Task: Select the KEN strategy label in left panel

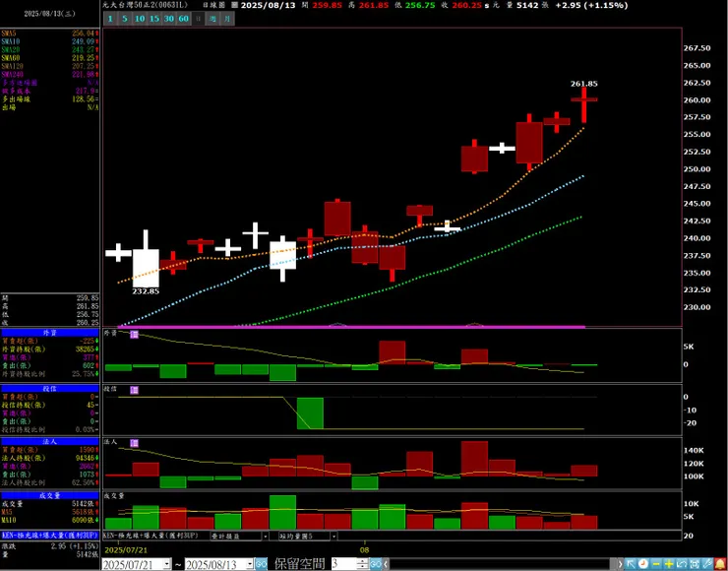Action: tap(49, 535)
